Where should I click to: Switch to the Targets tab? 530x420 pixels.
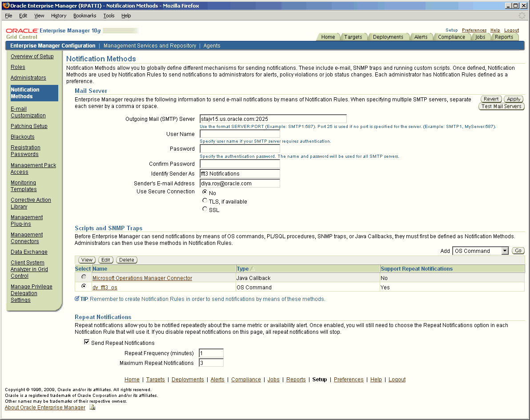[353, 37]
